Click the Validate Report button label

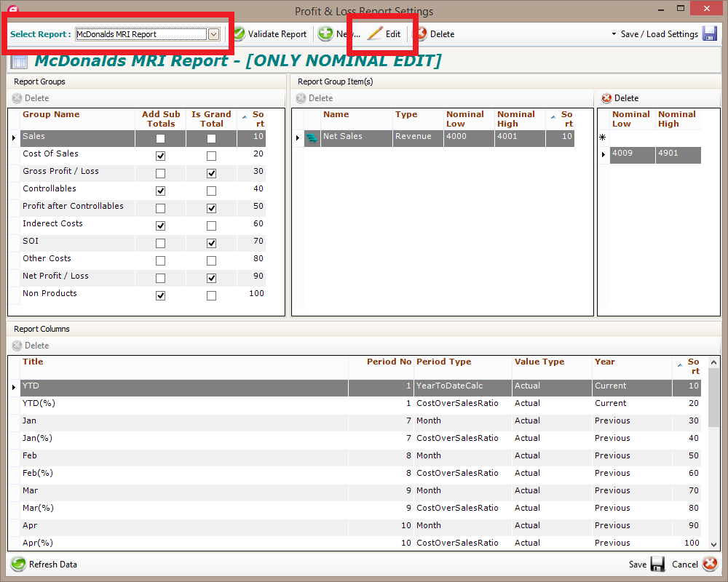coord(277,34)
